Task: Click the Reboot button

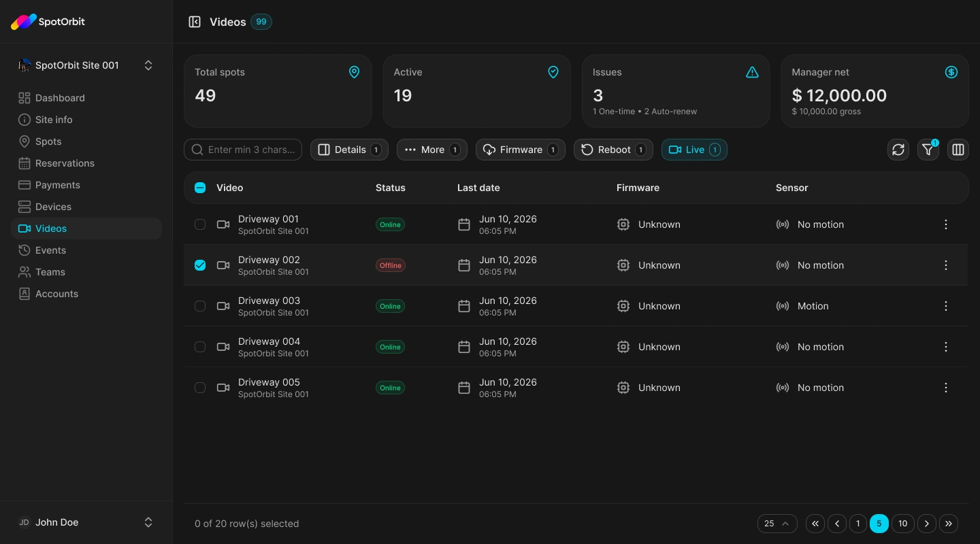Action: tap(613, 150)
